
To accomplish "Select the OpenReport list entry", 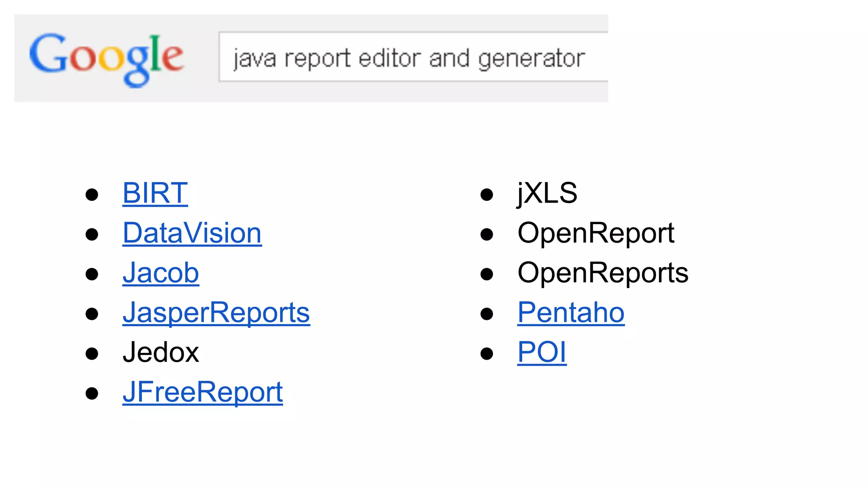I will tap(595, 233).
